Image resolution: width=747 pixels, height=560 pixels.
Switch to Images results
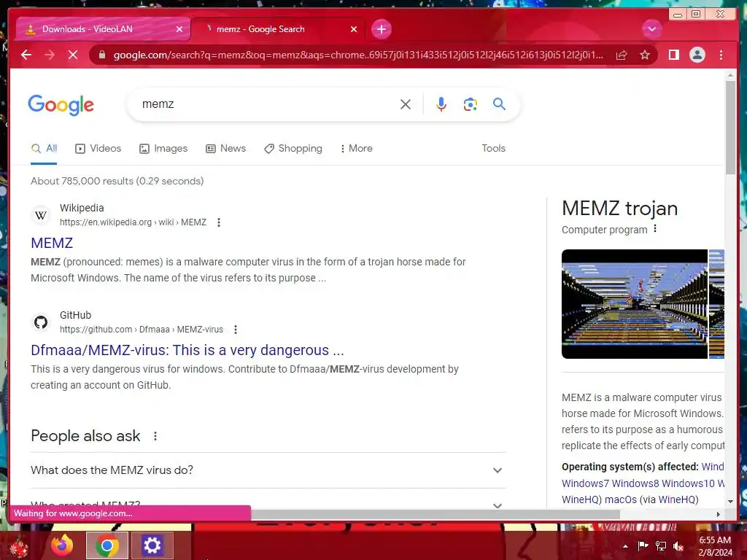point(163,149)
